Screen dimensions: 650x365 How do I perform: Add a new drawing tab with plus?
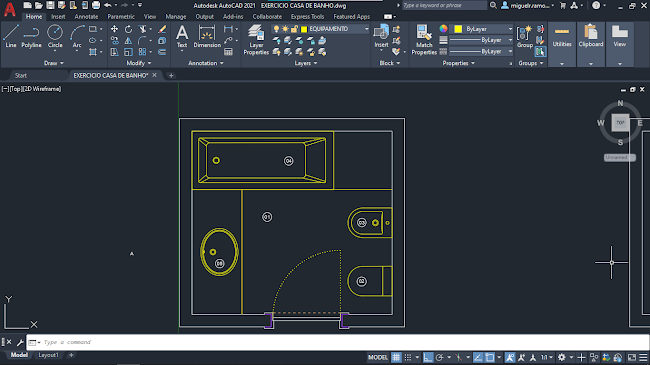[x=171, y=75]
